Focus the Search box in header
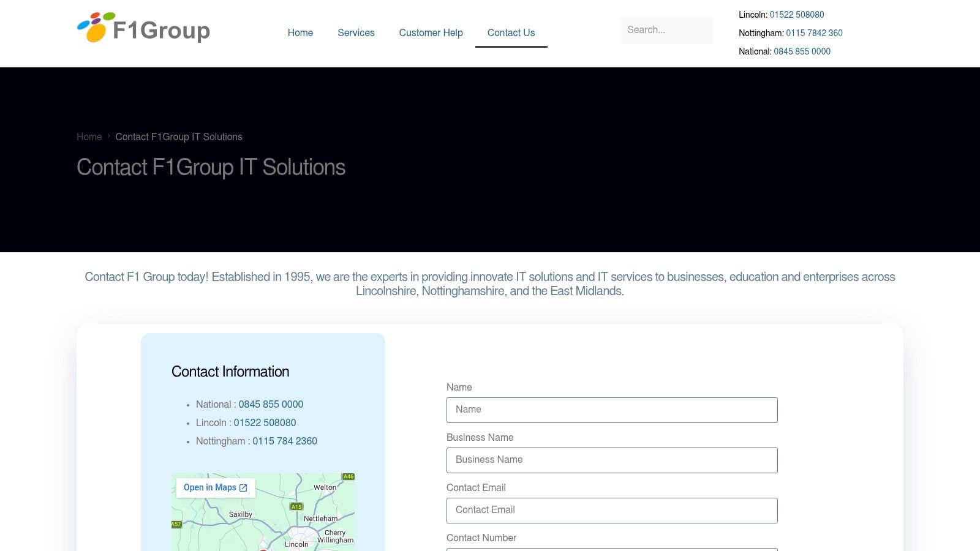Screen dimensions: 980x551 pos(666,30)
